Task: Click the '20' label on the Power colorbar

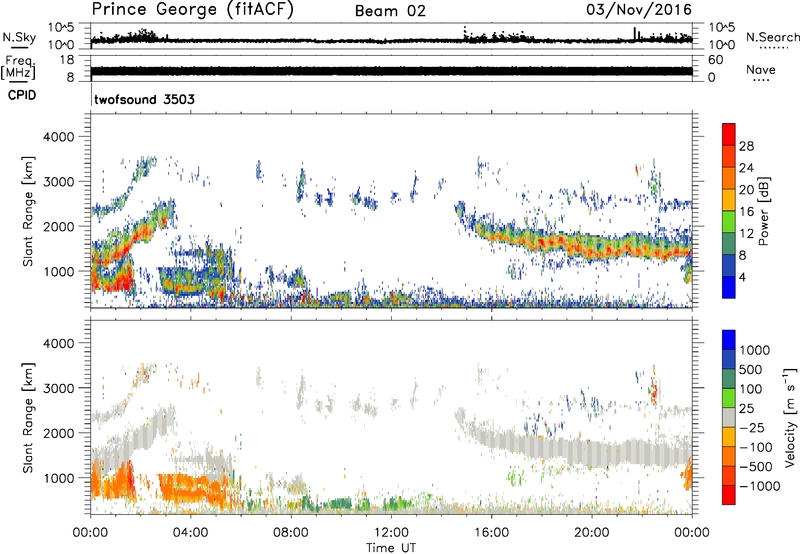Action: point(746,190)
